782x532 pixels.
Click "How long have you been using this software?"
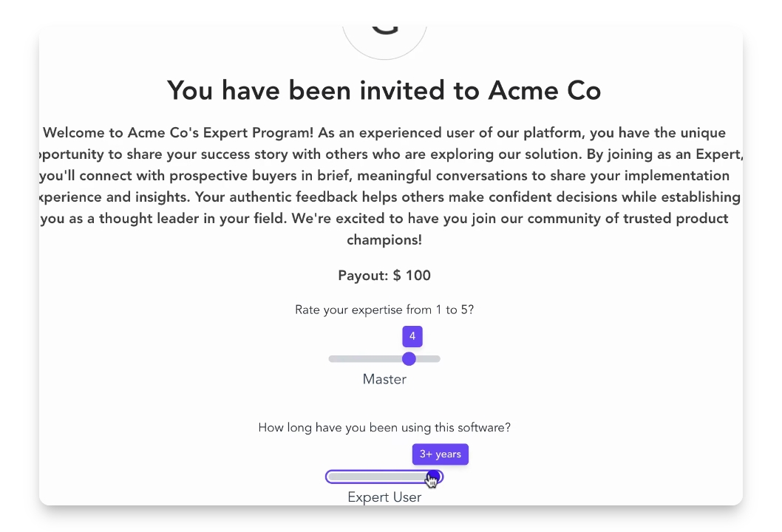(384, 428)
